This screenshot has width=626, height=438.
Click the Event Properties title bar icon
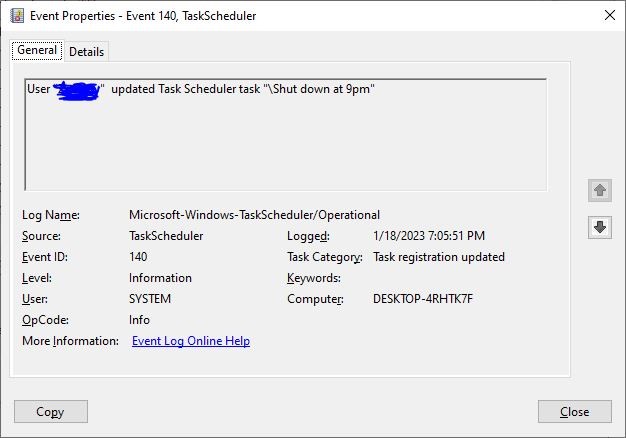pyautogui.click(x=16, y=16)
